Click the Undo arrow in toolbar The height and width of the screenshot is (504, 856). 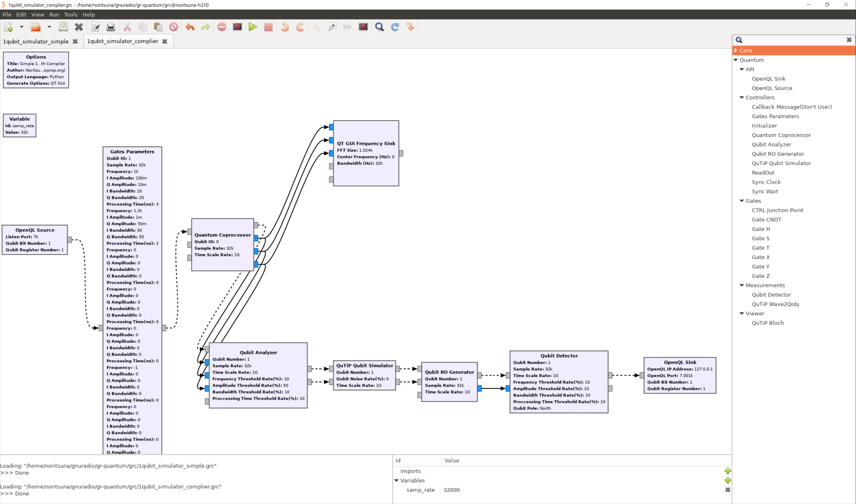pyautogui.click(x=190, y=27)
